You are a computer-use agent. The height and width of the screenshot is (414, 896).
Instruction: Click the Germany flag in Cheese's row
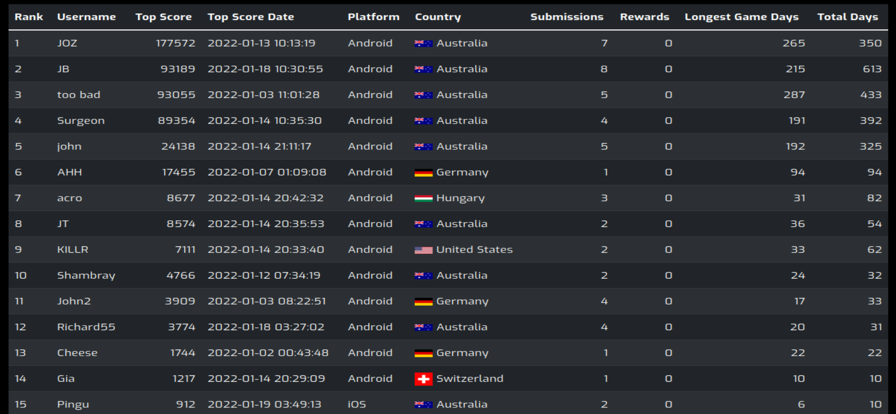coord(423,353)
